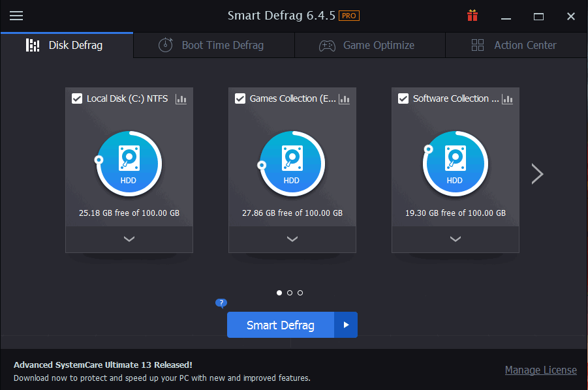Click the Download now to protect promo text
Viewport: 588px width, 390px height.
[x=162, y=378]
